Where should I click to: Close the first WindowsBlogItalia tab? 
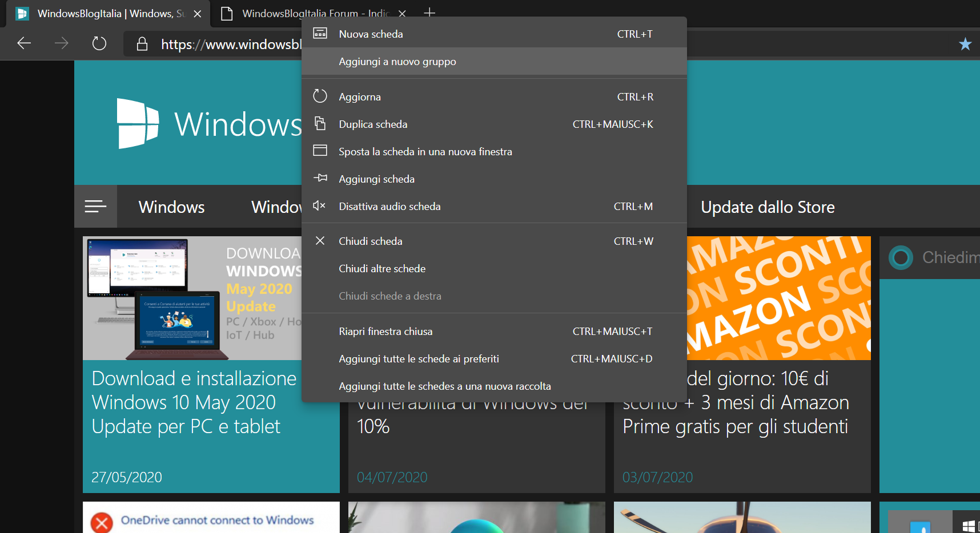coord(198,14)
